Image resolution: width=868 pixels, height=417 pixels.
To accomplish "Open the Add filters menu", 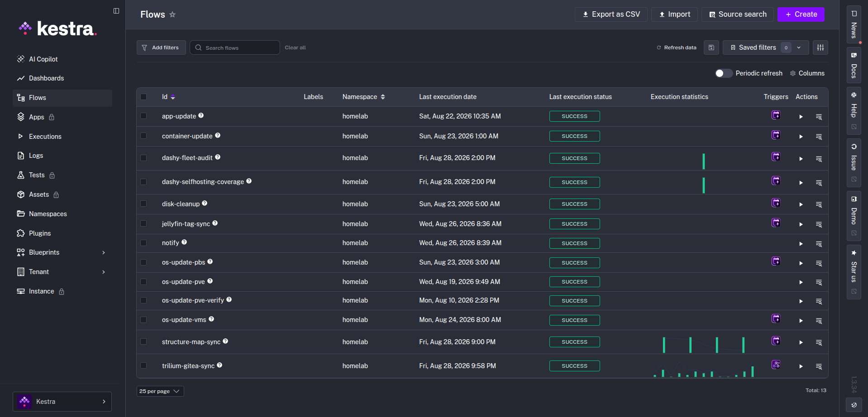I will pos(161,47).
